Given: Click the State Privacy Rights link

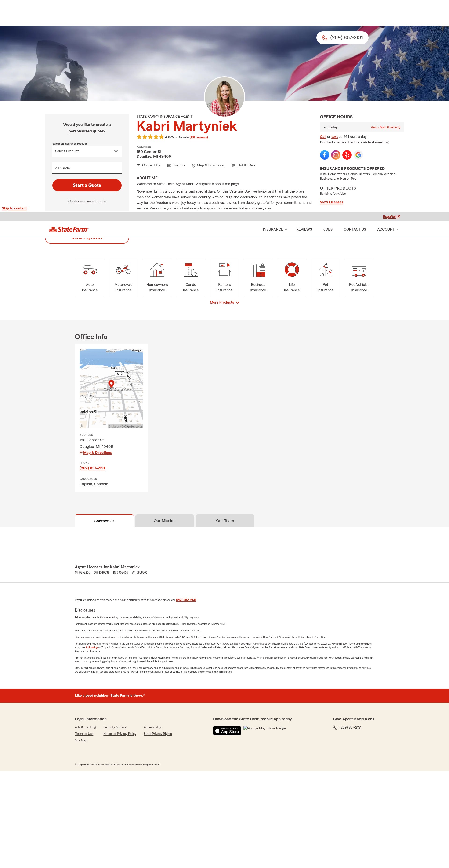Looking at the screenshot, I should (x=158, y=734).
